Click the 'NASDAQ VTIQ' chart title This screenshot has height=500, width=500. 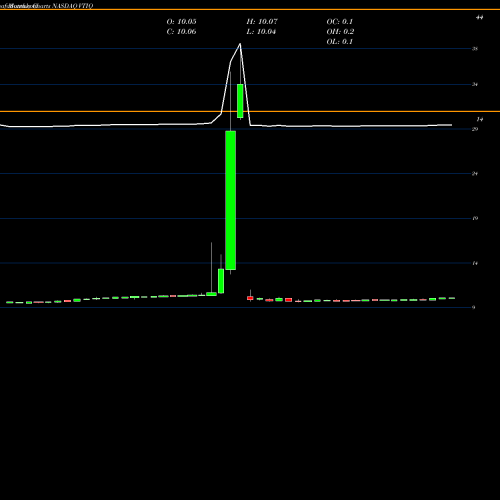pos(73,6)
